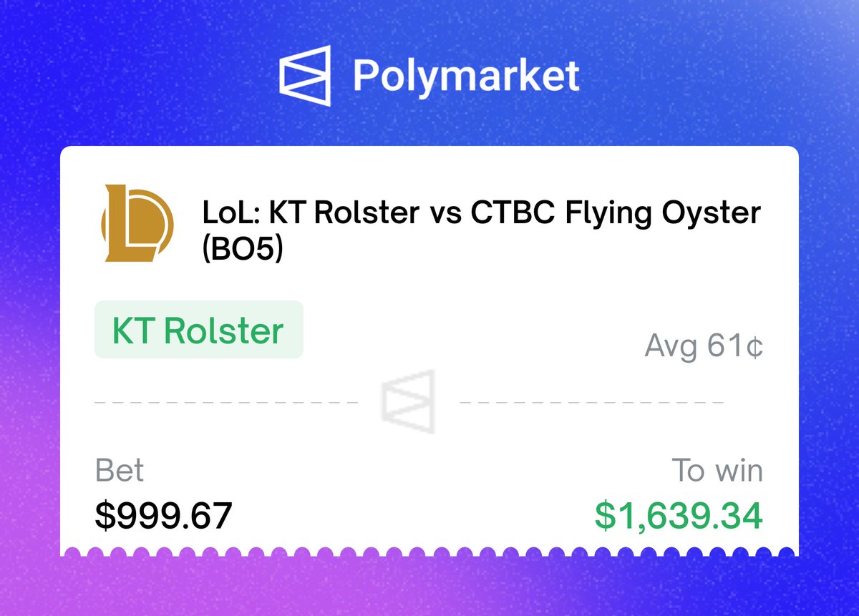Click the green $1,639.34 payout amount
The width and height of the screenshot is (859, 616).
679,515
